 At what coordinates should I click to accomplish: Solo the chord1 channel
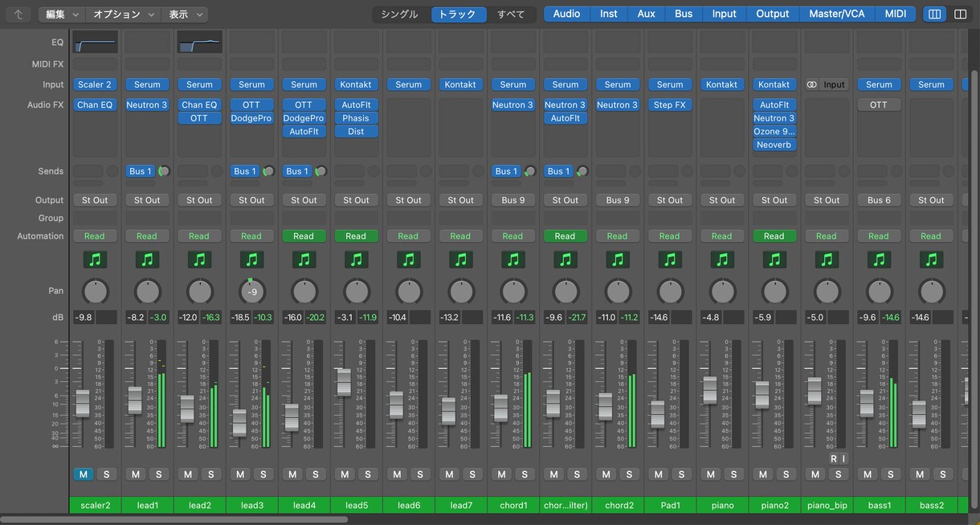click(x=524, y=474)
